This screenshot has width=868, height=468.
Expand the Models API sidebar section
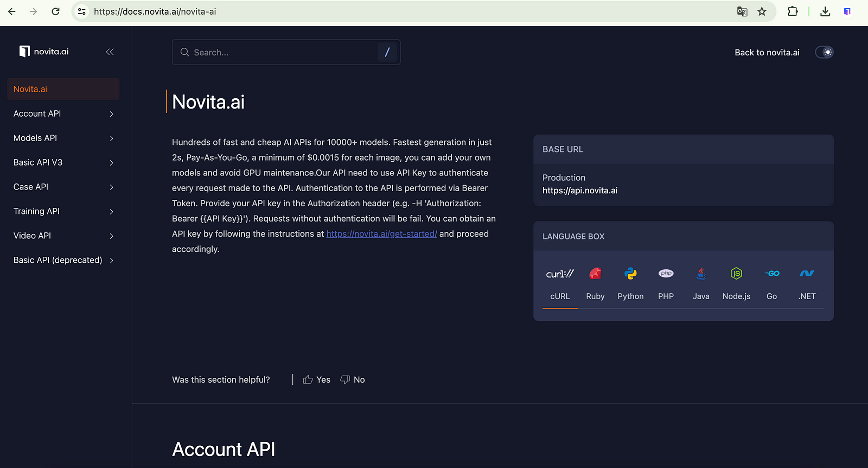111,138
